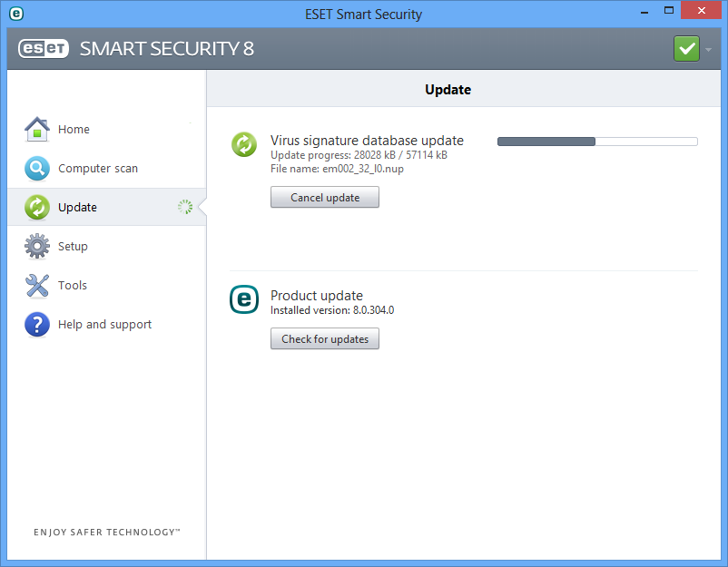Image resolution: width=728 pixels, height=567 pixels.
Task: Go to the Setup section
Action: tap(73, 247)
